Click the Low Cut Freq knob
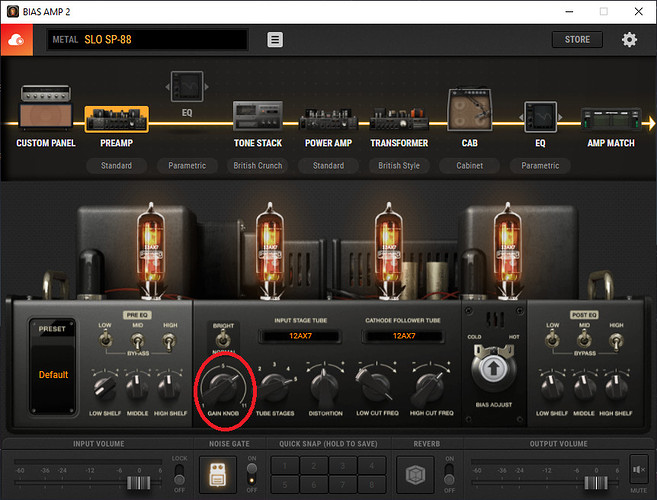657x500 pixels. point(376,386)
